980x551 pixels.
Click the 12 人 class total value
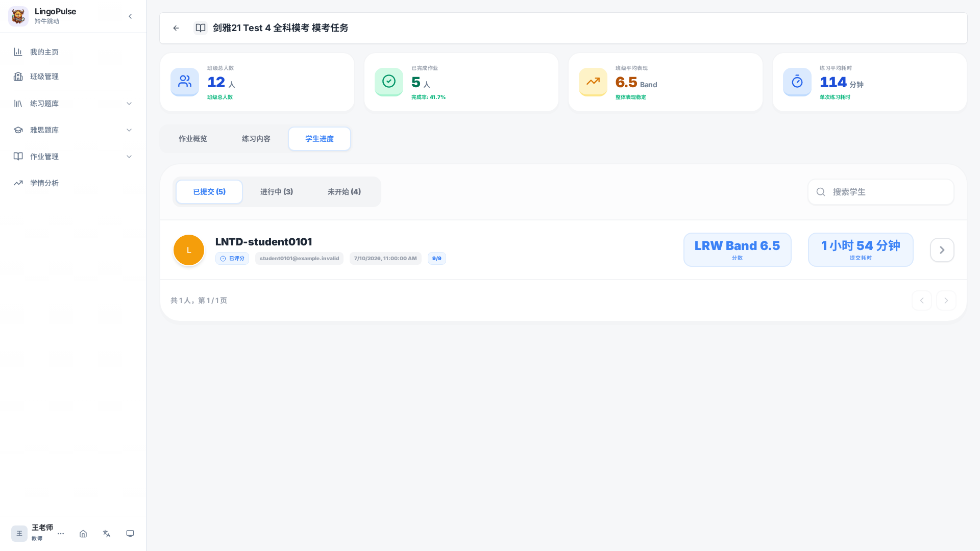[221, 83]
